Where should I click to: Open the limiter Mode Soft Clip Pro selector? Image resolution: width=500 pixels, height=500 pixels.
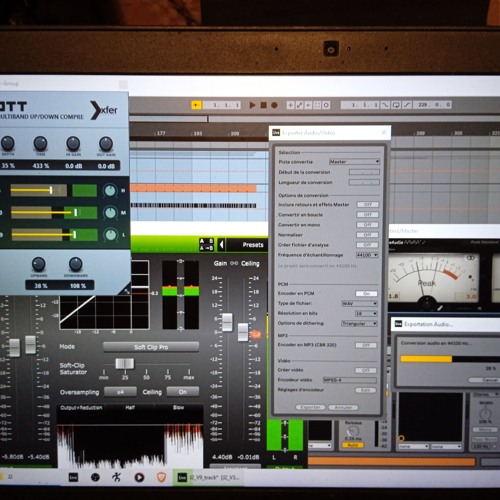point(151,347)
